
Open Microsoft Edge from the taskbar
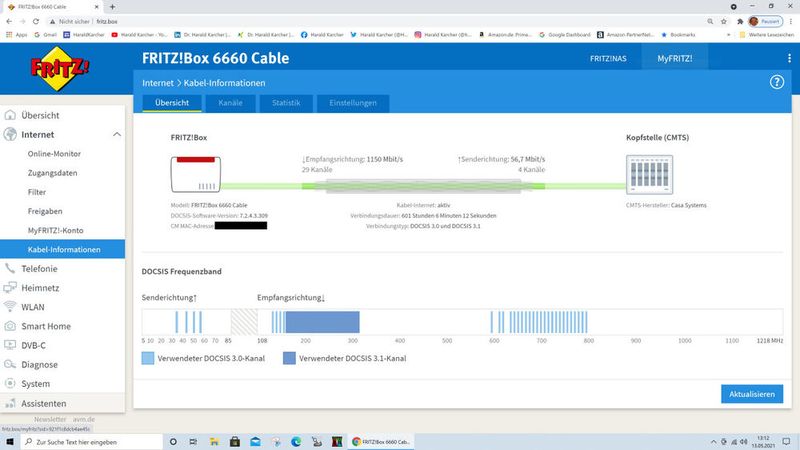(296, 442)
